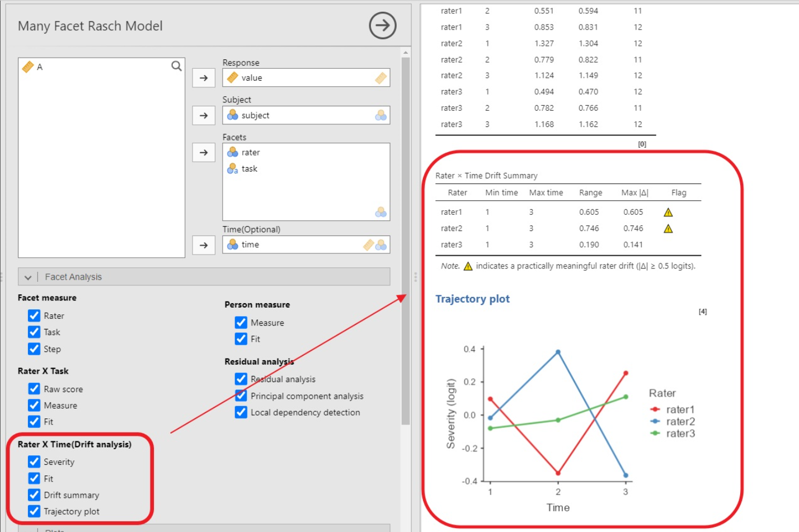Click the faded nominal icon in the Subject box
The height and width of the screenshot is (532, 799).
pos(381,115)
